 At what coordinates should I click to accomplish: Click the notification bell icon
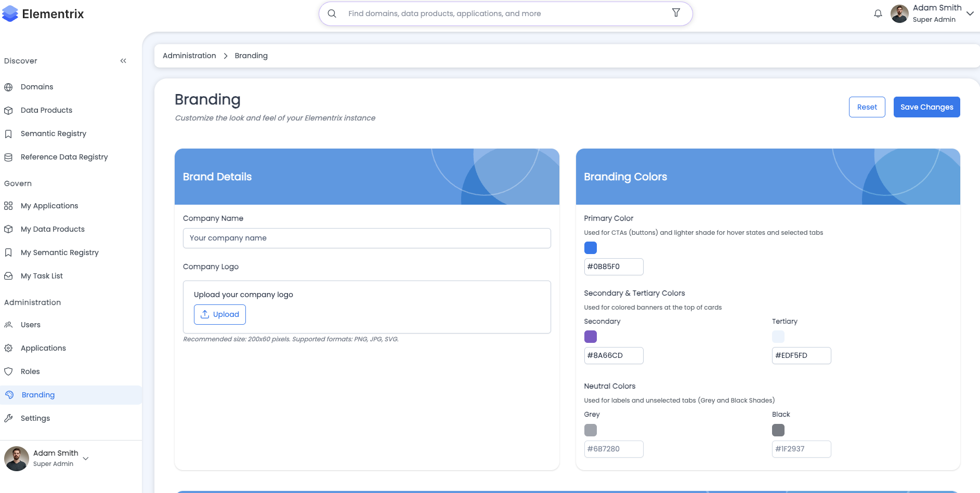point(878,14)
